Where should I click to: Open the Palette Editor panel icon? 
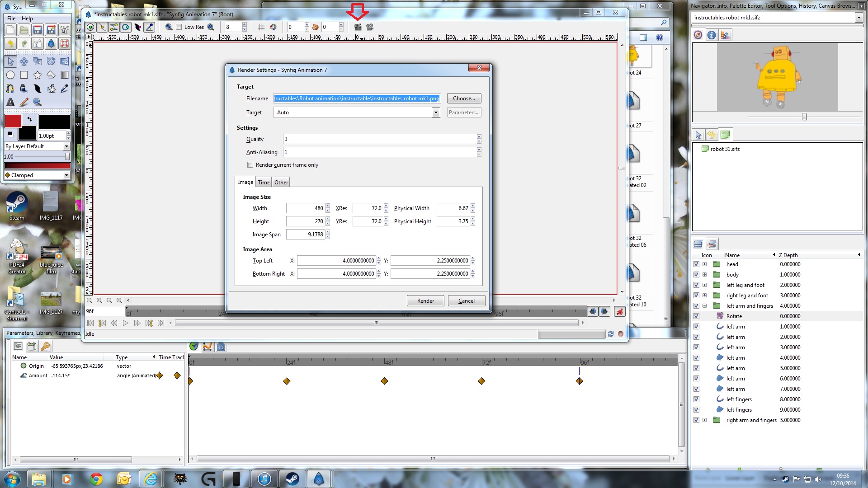pyautogui.click(x=725, y=35)
